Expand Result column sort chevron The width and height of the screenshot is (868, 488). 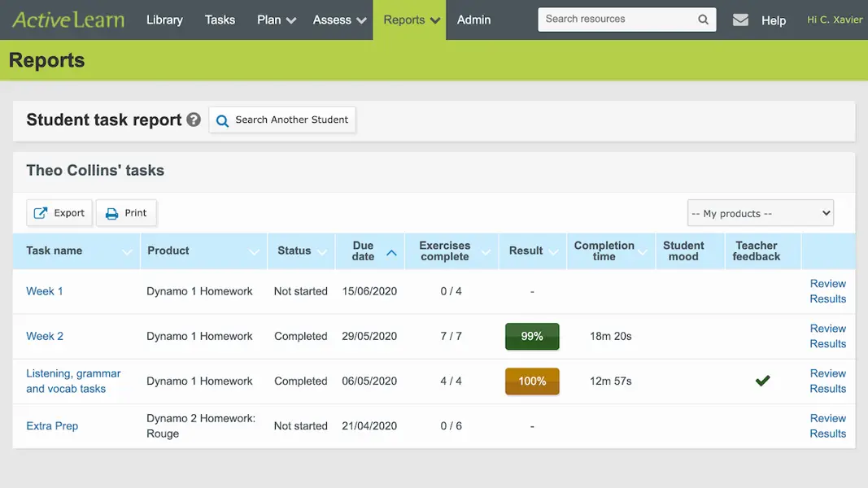tap(553, 252)
